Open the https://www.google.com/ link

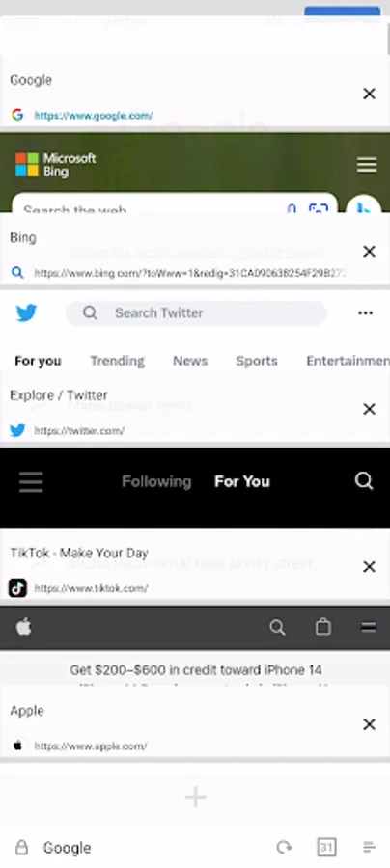(x=94, y=116)
